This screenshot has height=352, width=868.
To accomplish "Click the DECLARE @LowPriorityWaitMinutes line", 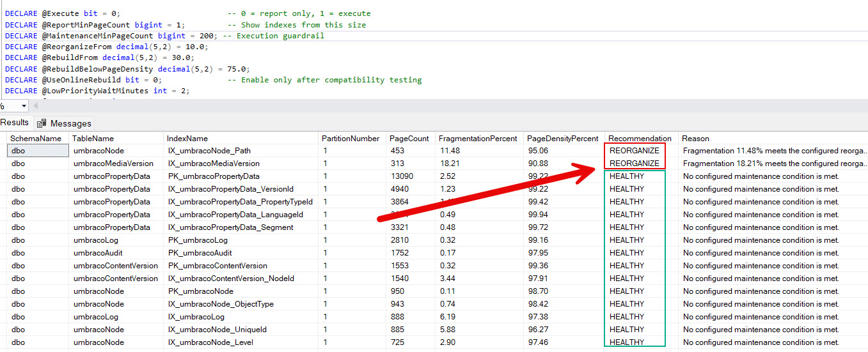I will [97, 91].
